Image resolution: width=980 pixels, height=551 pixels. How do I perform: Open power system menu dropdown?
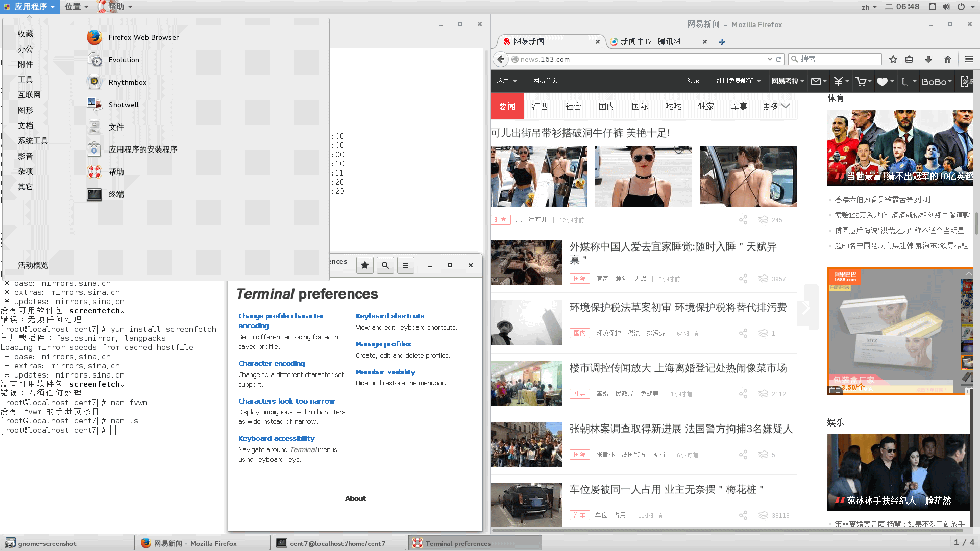click(x=966, y=7)
